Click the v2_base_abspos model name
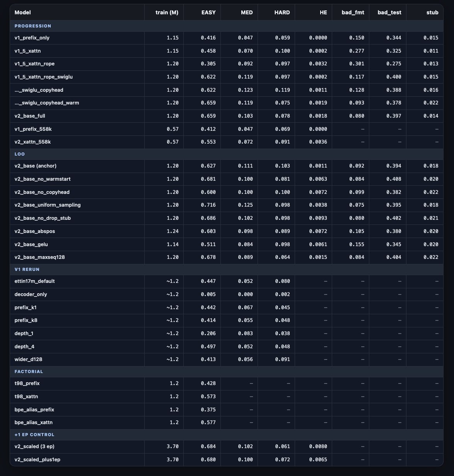The image size is (454, 476). pyautogui.click(x=35, y=231)
